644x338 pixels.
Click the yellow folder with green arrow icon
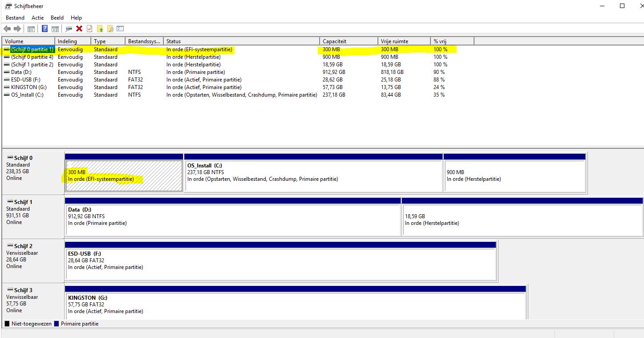click(x=100, y=29)
